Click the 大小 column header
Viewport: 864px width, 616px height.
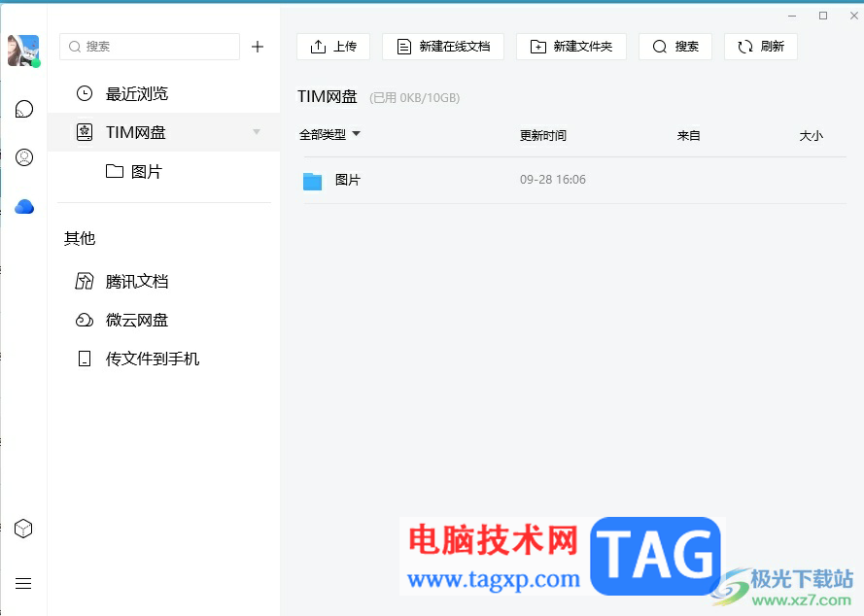point(812,136)
